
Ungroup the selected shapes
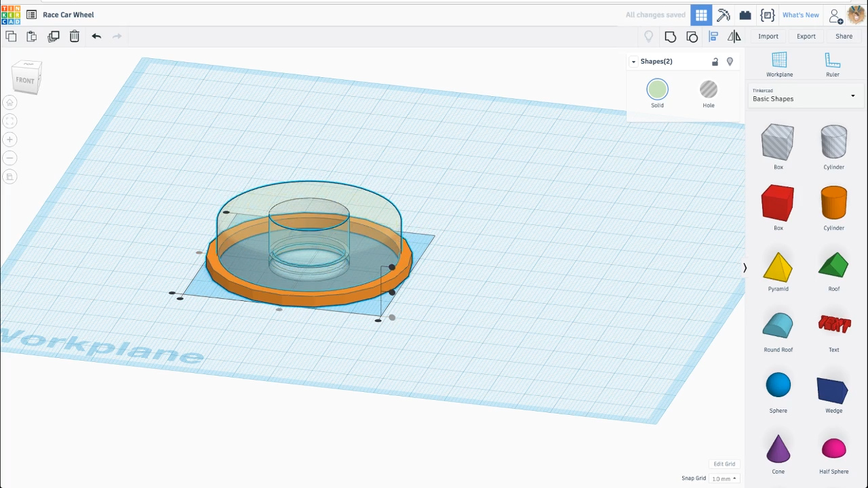(692, 37)
